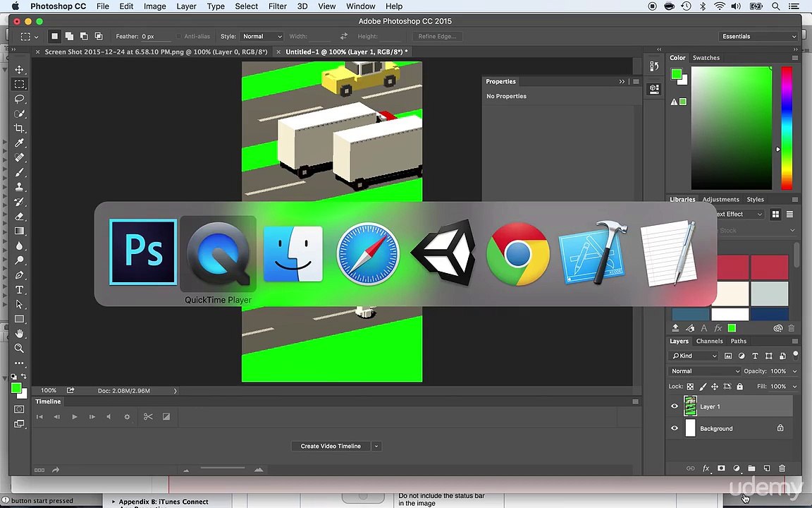Viewport: 812px width, 508px height.
Task: Select the Blur tool
Action: (19, 246)
